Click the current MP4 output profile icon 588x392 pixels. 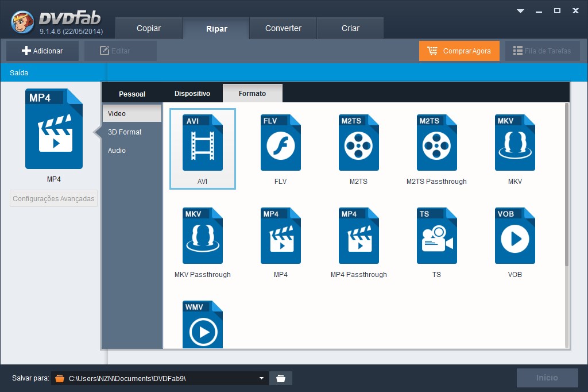click(54, 129)
